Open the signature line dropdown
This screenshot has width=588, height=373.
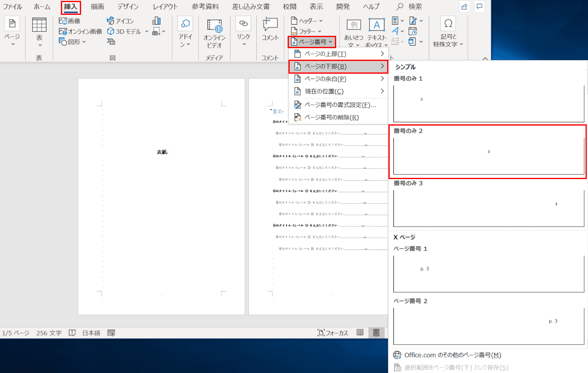(416, 21)
